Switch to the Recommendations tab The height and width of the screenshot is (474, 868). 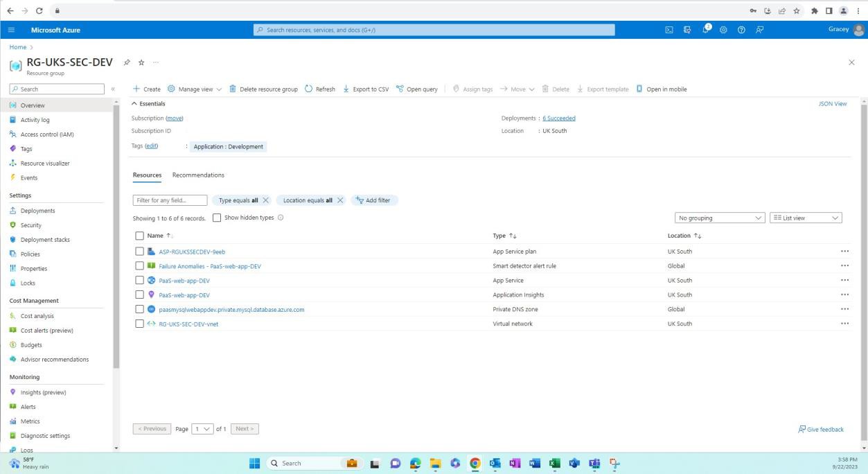tap(198, 175)
